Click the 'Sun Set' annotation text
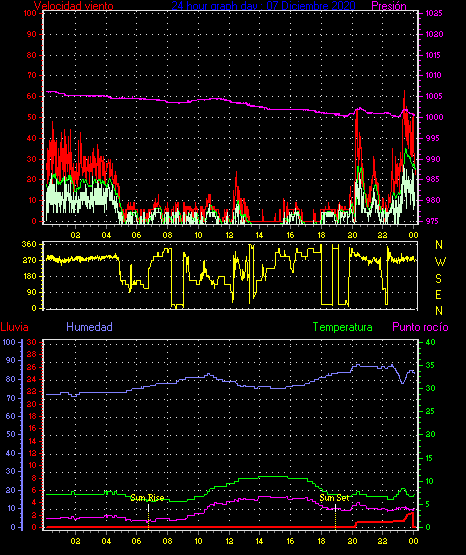 [334, 498]
